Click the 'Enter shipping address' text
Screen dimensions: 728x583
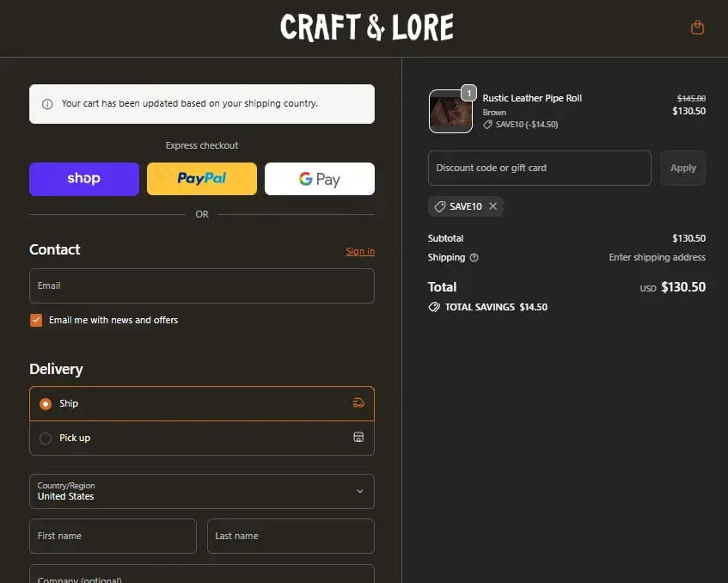(657, 257)
